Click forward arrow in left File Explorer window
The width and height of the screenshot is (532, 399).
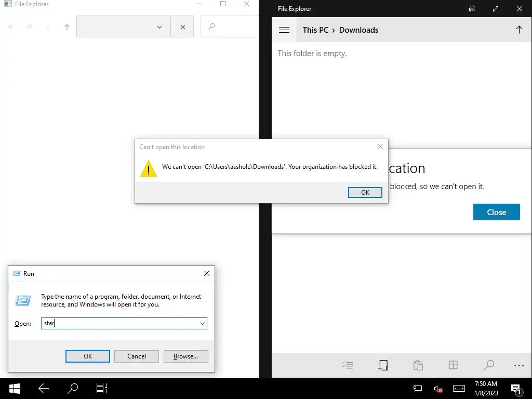tap(29, 26)
